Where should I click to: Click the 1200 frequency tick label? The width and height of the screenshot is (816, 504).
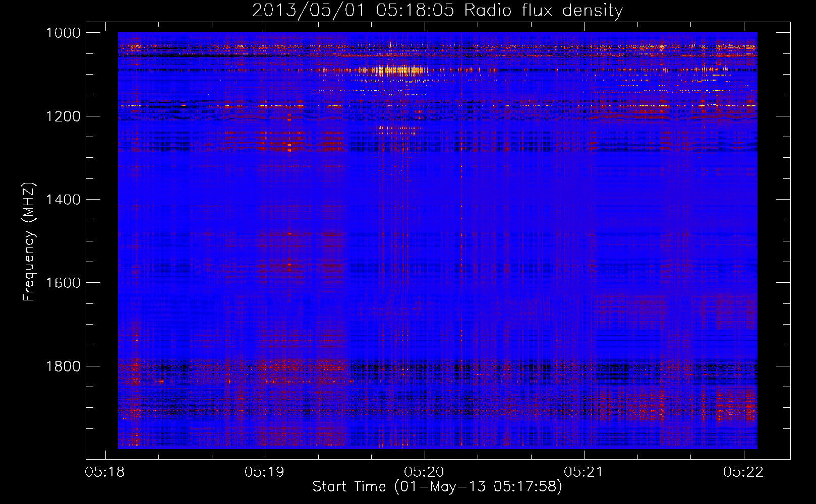point(63,116)
